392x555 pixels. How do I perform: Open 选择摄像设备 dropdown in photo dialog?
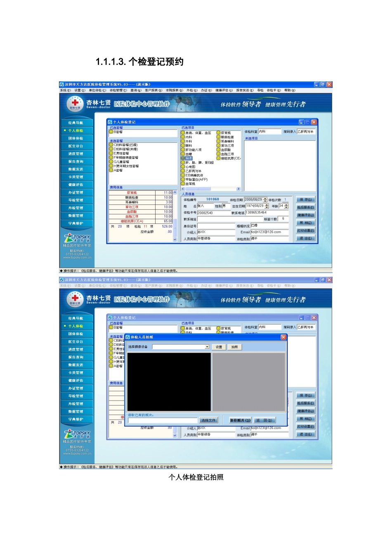pyautogui.click(x=207, y=347)
